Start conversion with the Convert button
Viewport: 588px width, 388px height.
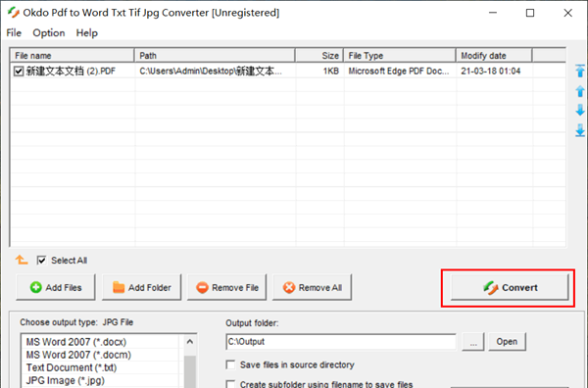(510, 287)
